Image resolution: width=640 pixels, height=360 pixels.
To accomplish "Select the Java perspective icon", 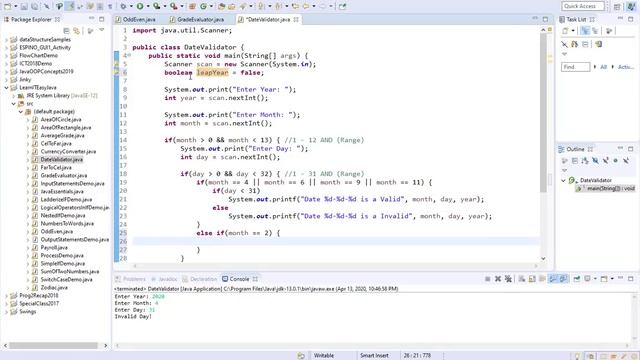I will coord(631,7).
